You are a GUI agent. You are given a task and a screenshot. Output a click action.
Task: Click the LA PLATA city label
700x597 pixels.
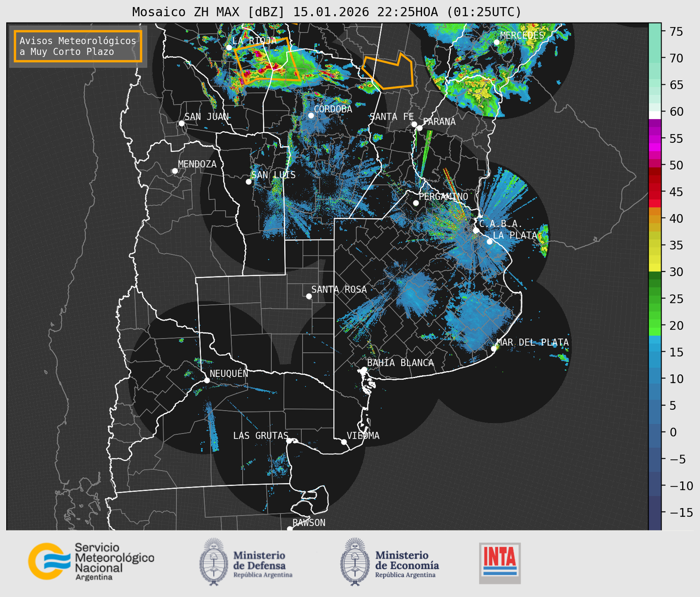[515, 235]
